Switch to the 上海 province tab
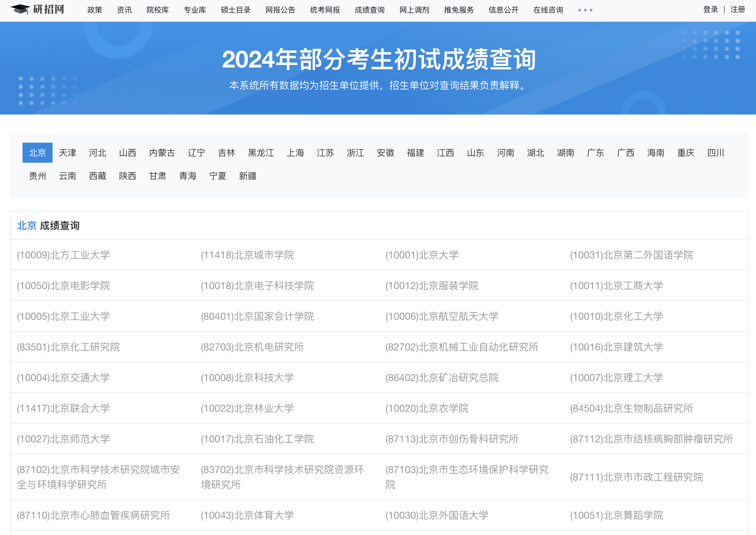 (295, 153)
